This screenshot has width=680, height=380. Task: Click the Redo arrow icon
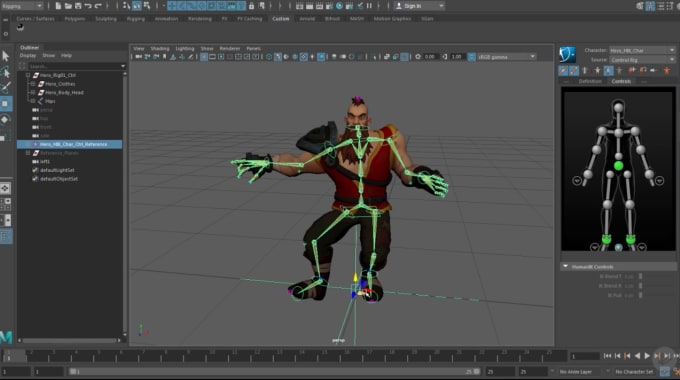98,6
